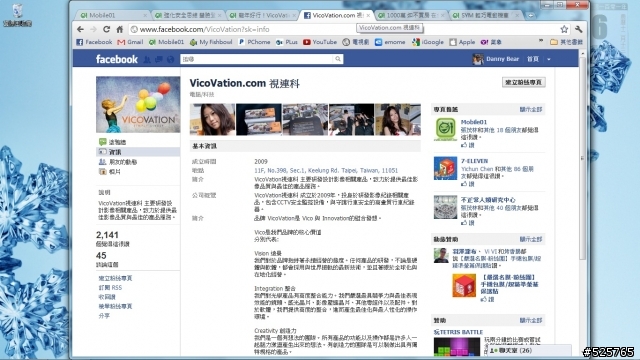Close the active VicoVation.com tab
Screen dimensions: 640x360
click(368, 16)
